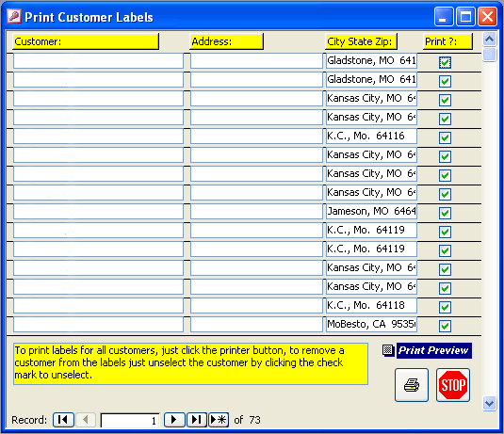Click the vertical scrollbar thumb
This screenshot has width=504, height=434.
(x=489, y=54)
